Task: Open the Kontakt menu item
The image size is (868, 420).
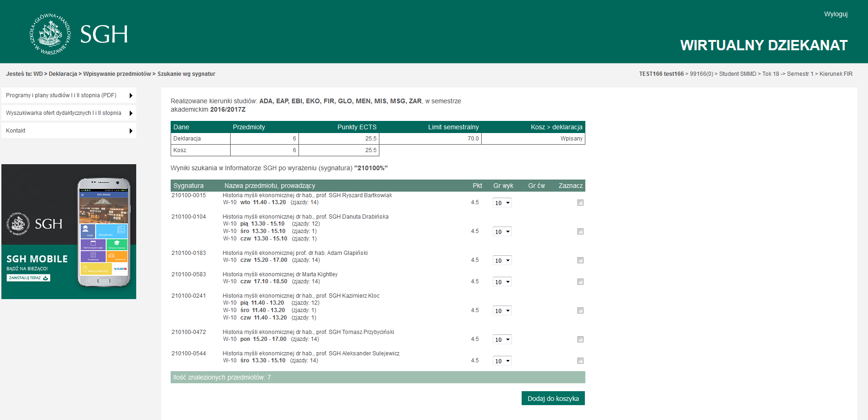Action: (x=69, y=131)
